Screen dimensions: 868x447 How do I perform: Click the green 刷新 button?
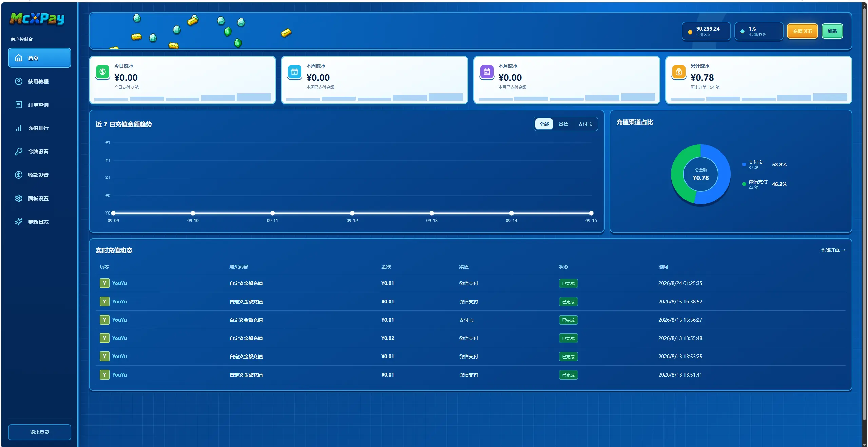(x=832, y=31)
